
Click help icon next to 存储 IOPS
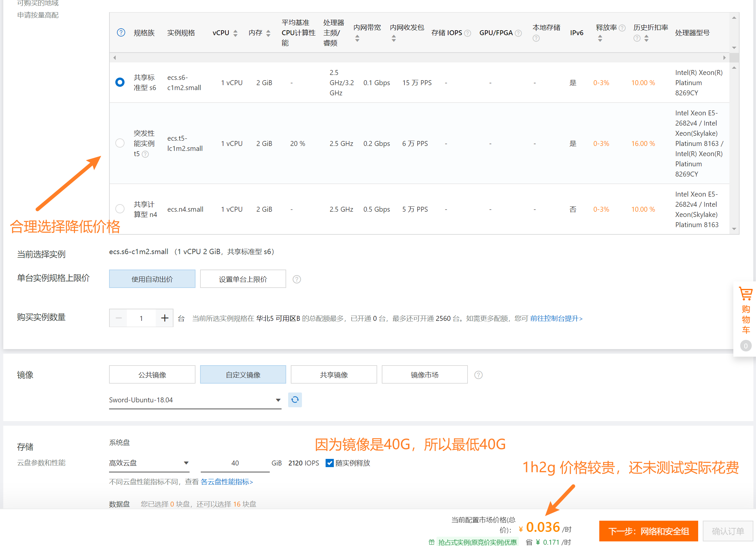tap(468, 33)
